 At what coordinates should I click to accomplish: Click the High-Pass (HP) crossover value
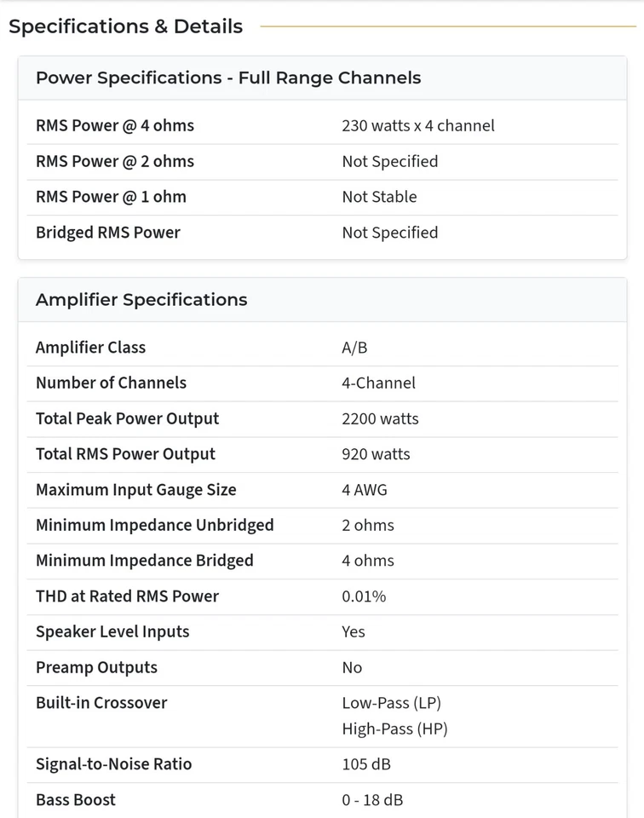[x=394, y=729]
